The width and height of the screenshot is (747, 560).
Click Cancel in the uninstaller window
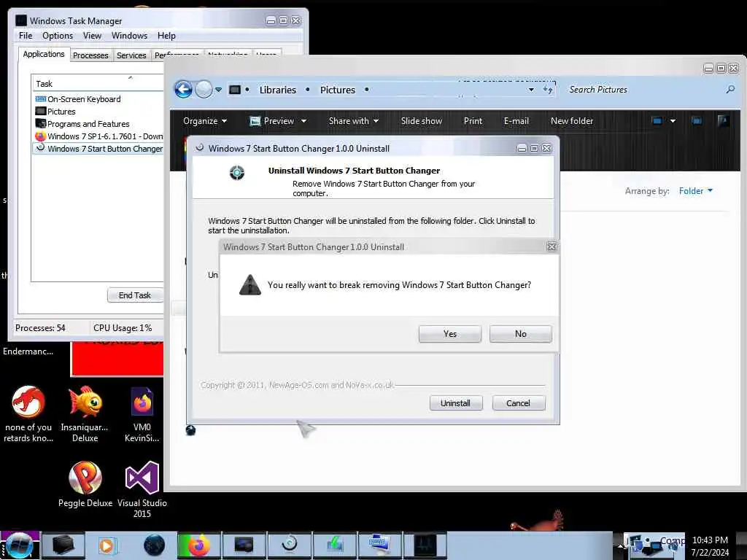tap(519, 402)
